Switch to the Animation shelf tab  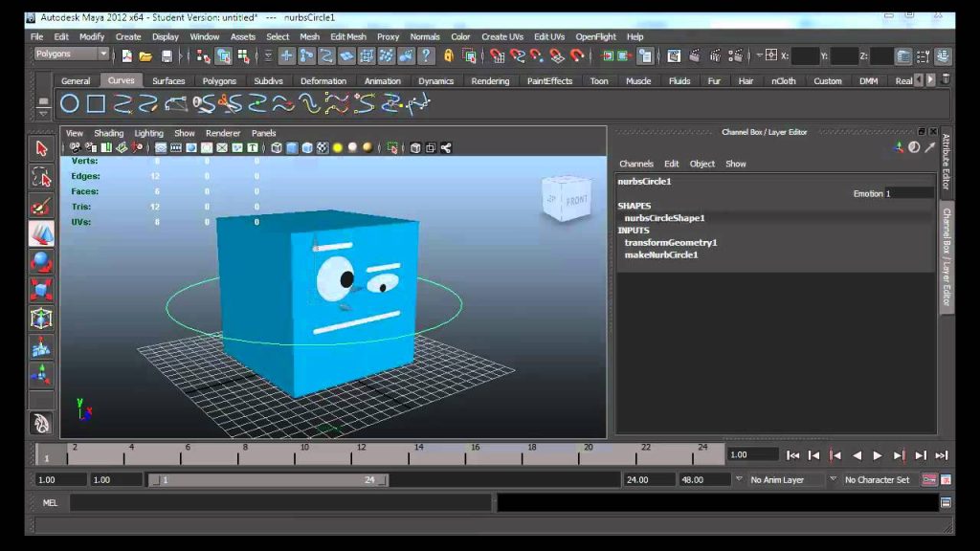click(383, 81)
